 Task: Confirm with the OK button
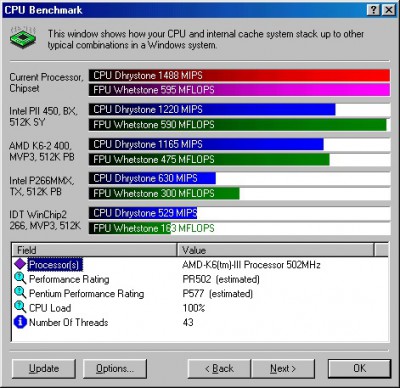(359, 368)
